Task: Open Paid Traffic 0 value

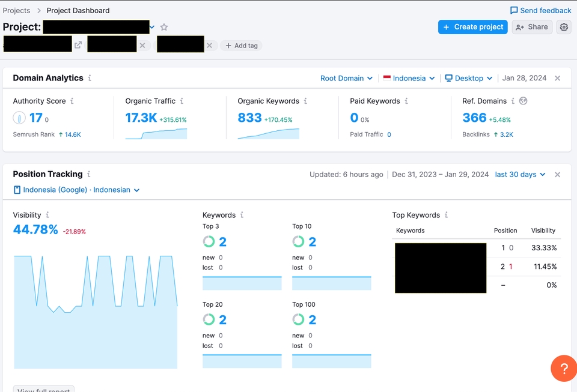Action: [x=389, y=134]
